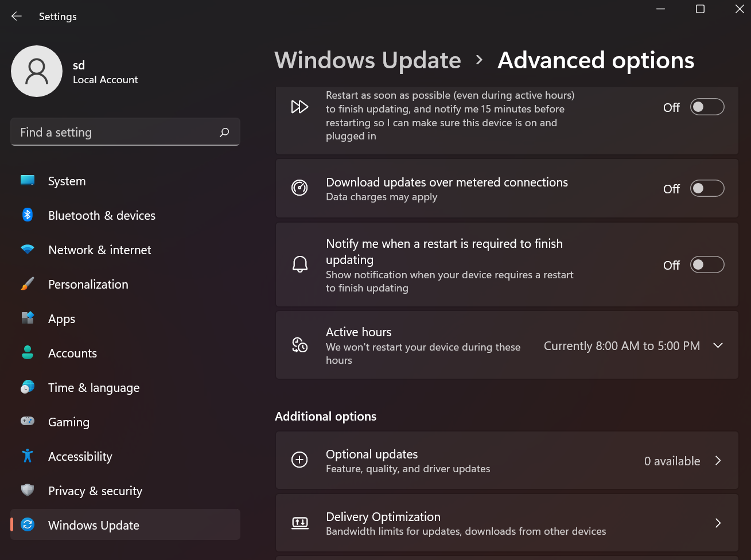The width and height of the screenshot is (751, 560).
Task: Select Privacy & security in the sidebar
Action: (125, 491)
